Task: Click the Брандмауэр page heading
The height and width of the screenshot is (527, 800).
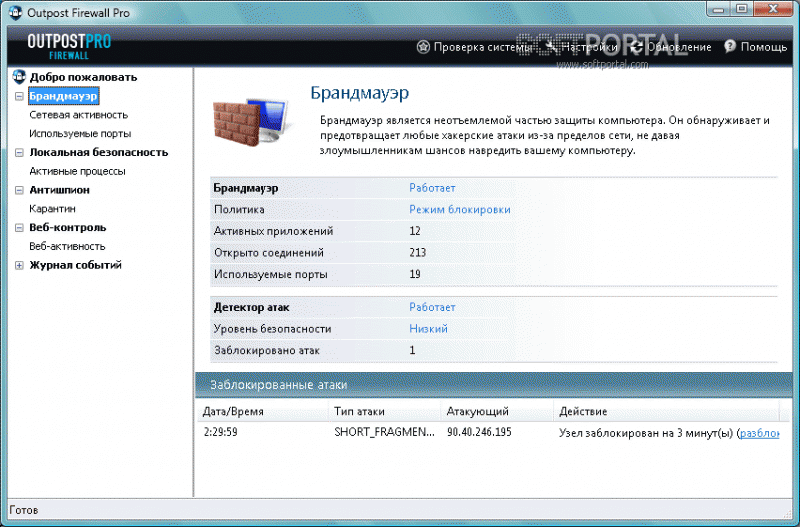Action: [x=360, y=93]
